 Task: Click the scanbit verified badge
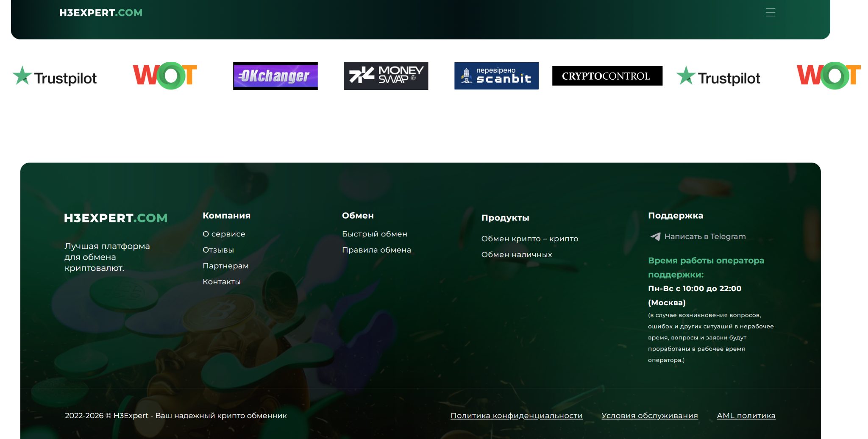pyautogui.click(x=496, y=76)
